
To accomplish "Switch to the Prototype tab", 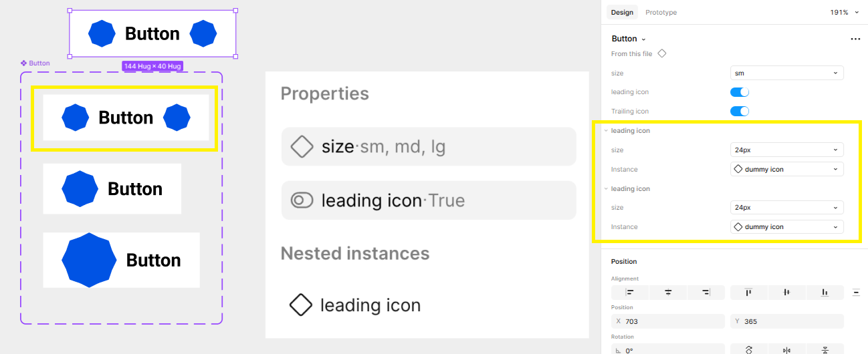I will tap(661, 13).
